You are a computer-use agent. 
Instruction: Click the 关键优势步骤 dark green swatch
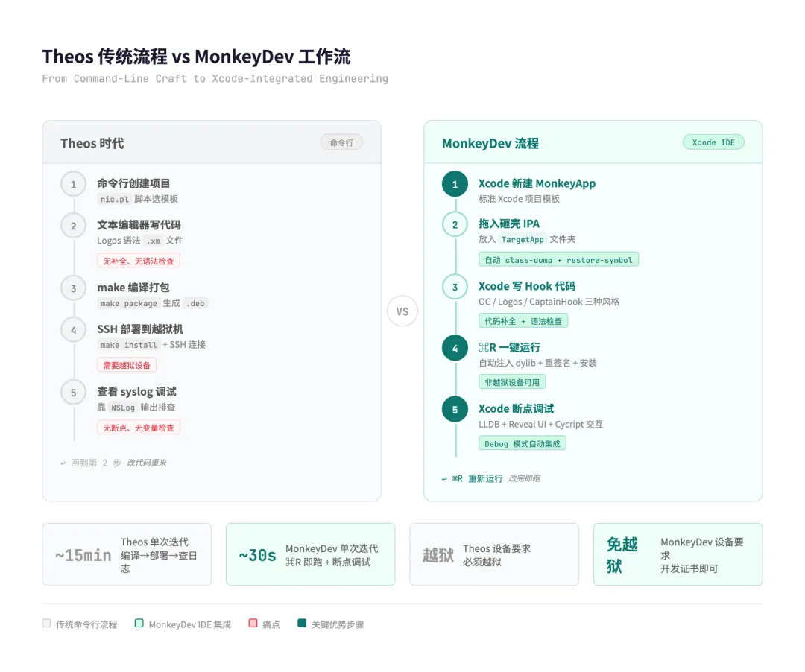pyautogui.click(x=302, y=624)
